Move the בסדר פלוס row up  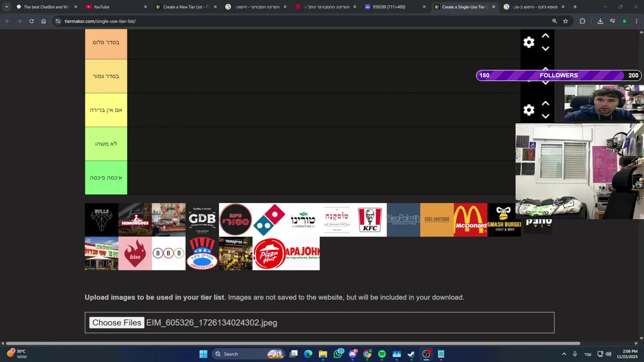pos(545,36)
